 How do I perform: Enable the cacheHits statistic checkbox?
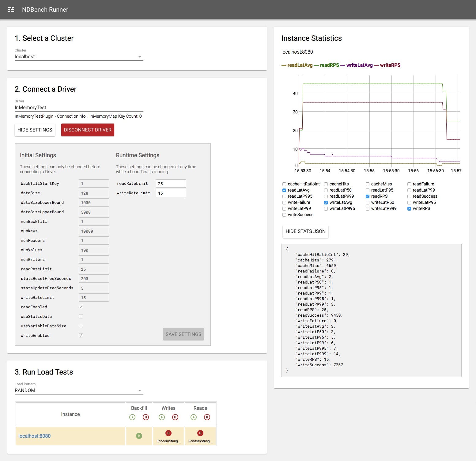(x=326, y=184)
